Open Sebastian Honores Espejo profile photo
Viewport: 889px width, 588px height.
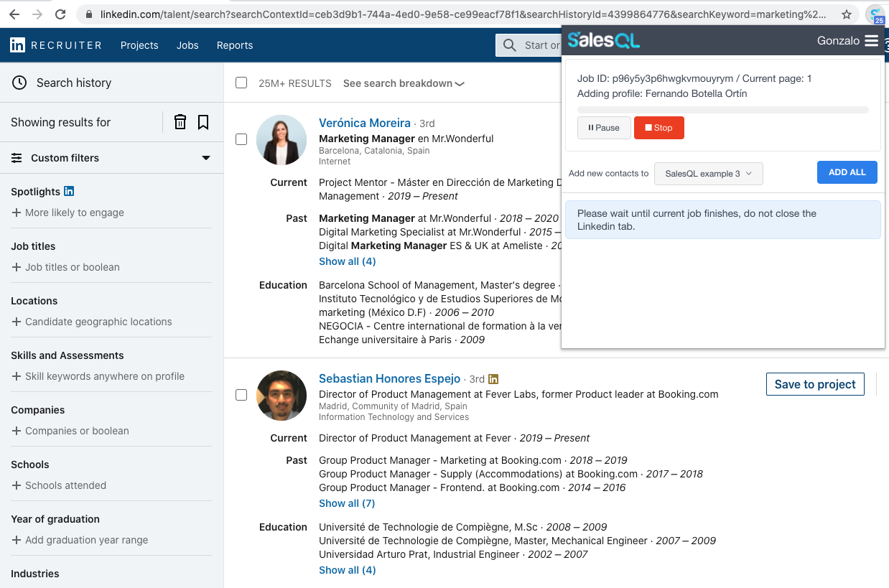tap(281, 396)
